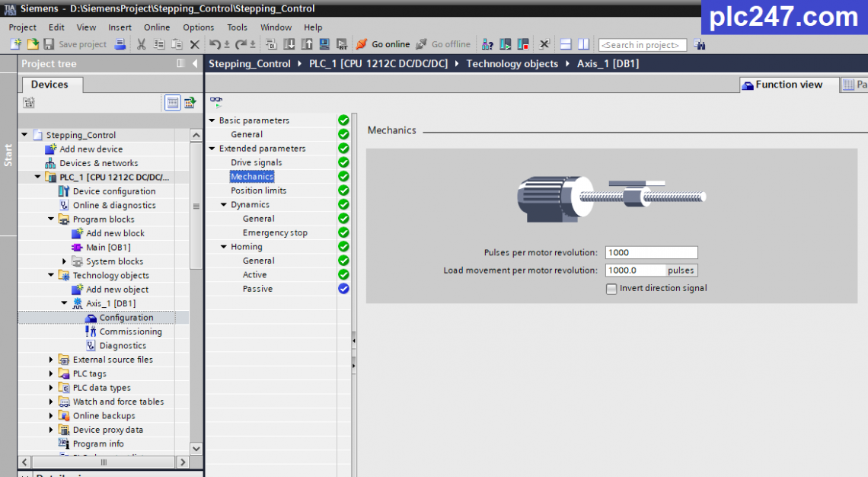868x477 pixels.
Task: Click the Print icon in toolbar
Action: (120, 44)
